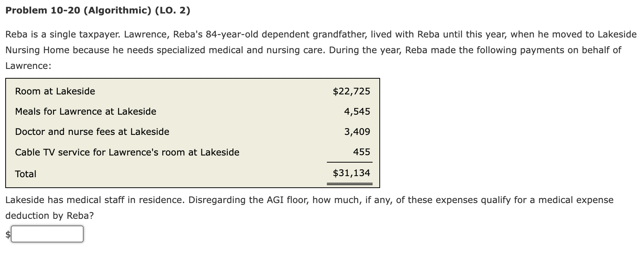Click the $31,134 total amount

[352, 173]
